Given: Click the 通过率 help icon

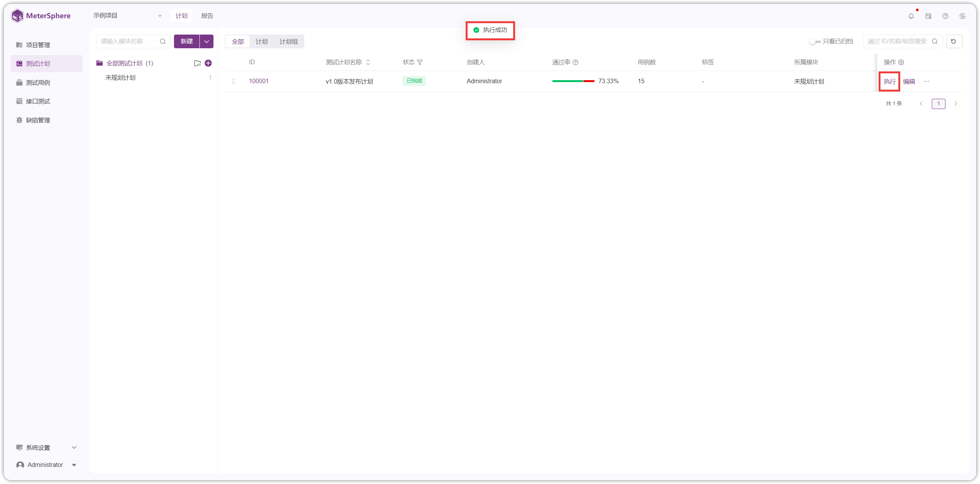Looking at the screenshot, I should click(575, 62).
